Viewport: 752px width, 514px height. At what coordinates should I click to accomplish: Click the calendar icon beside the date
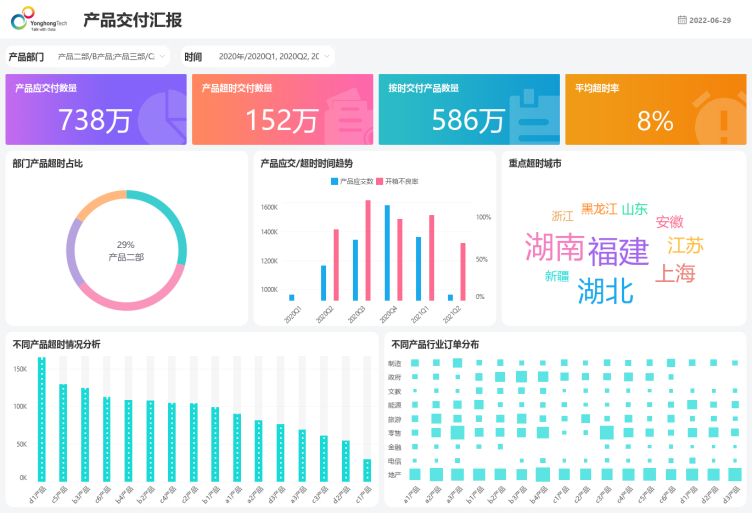point(682,20)
